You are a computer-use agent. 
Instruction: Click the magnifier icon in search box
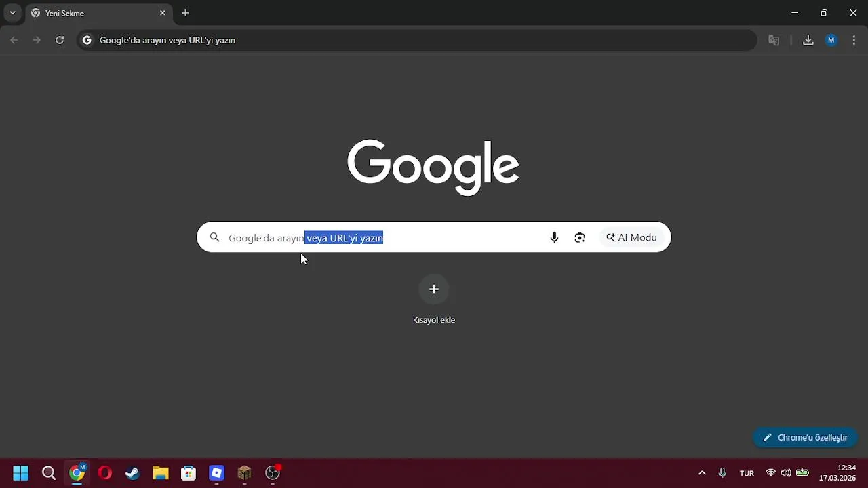pos(215,237)
